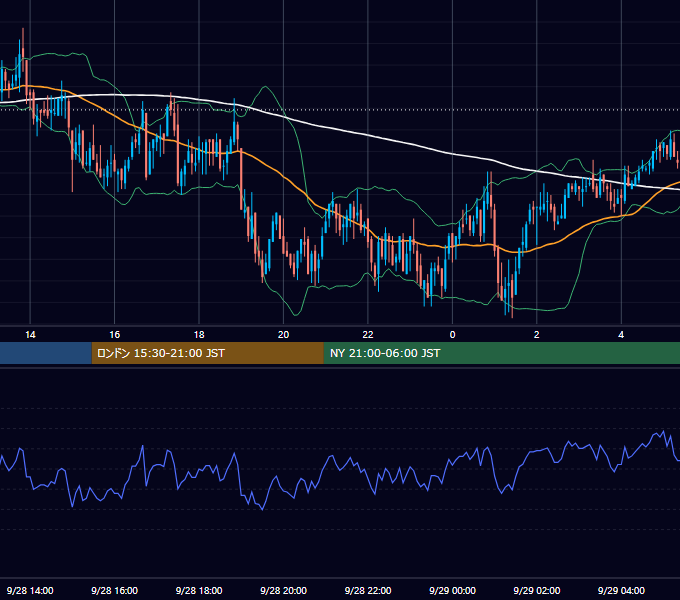Viewport: 680px width, 600px height.
Task: Select the "9/28 20:00" date label
Action: (283, 590)
